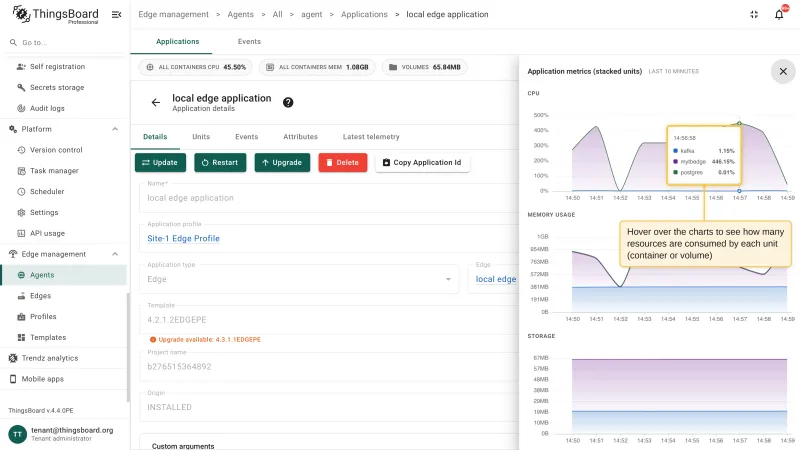Click the Restart button

click(220, 163)
